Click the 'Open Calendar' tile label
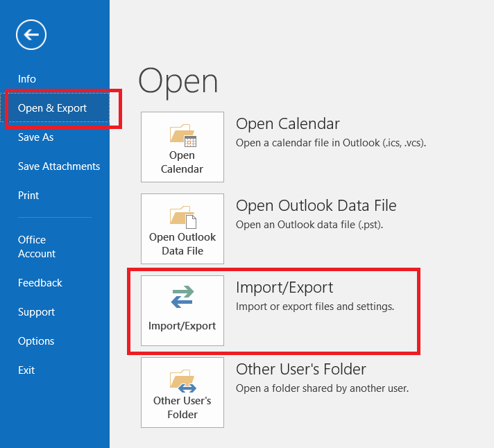Image resolution: width=494 pixels, height=448 pixels. [x=182, y=162]
